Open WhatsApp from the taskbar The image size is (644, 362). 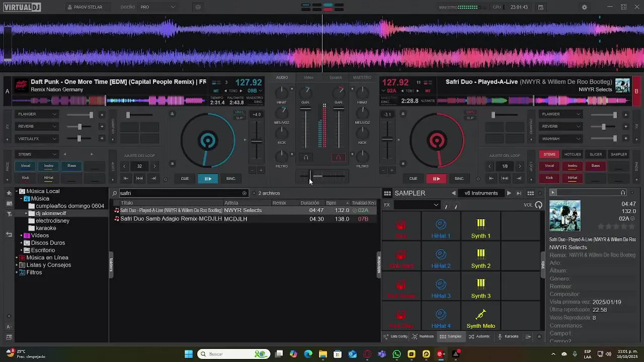[x=396, y=354]
